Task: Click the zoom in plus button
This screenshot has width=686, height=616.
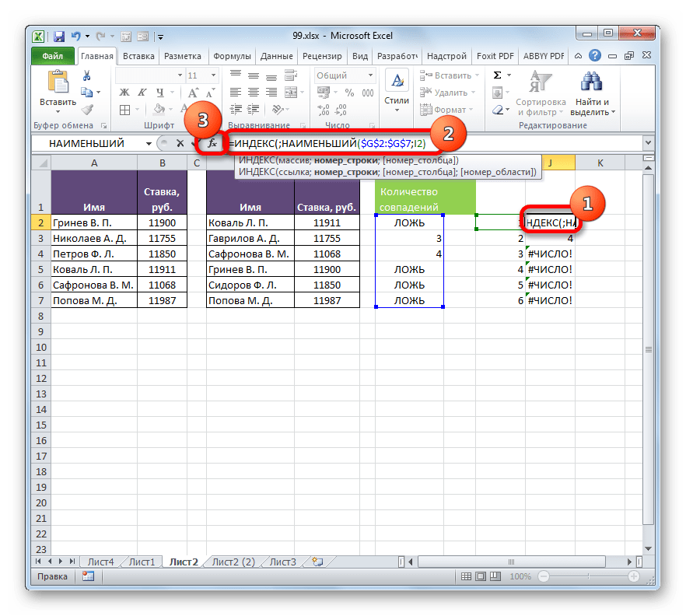Action: click(634, 576)
